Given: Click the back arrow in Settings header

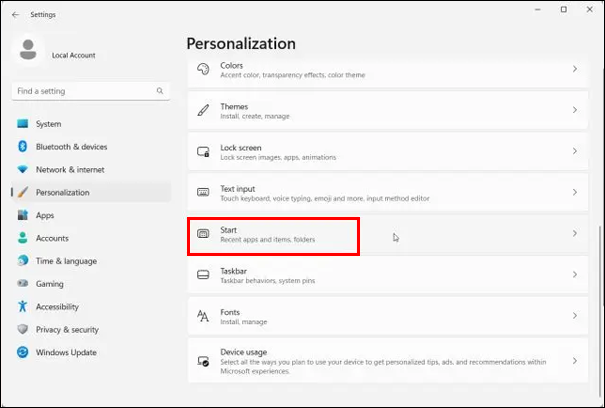Looking at the screenshot, I should 15,15.
